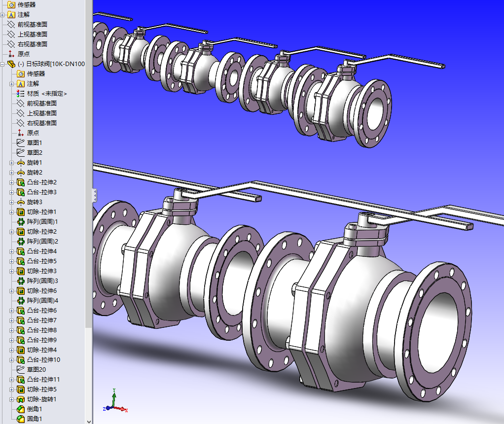Expand the 切除-拉伸1 feature node
Viewport: 504px width, 424px height.
[11, 212]
